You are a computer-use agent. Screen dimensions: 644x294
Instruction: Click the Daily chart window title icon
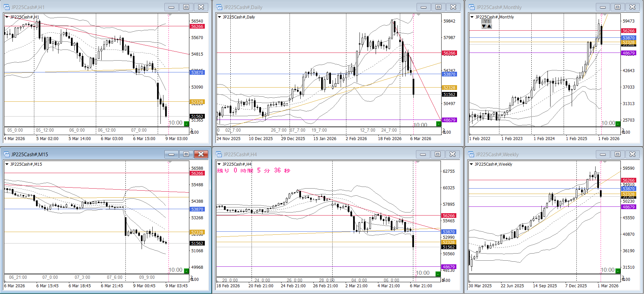[219, 7]
